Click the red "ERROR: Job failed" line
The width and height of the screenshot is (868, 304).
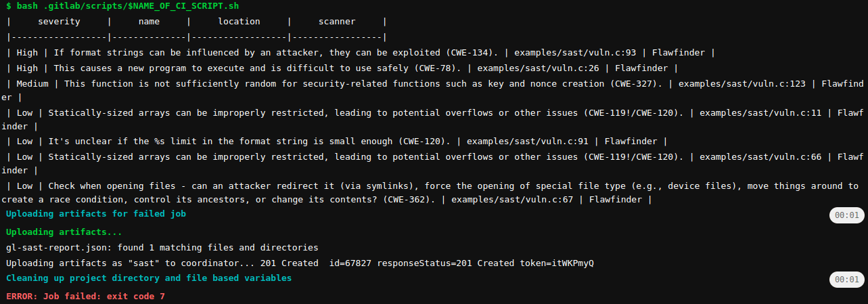point(85,297)
